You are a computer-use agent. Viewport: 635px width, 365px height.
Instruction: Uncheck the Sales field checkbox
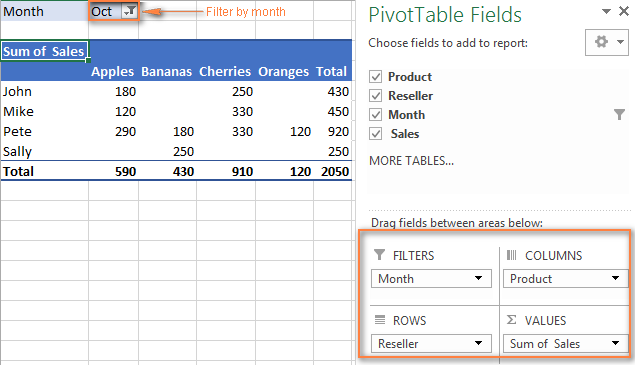(x=375, y=133)
